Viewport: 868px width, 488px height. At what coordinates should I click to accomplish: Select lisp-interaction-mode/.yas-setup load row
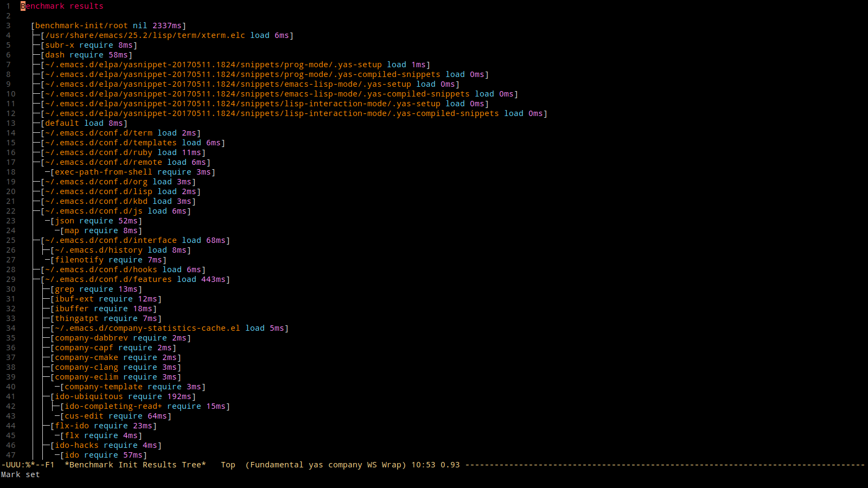click(x=265, y=104)
